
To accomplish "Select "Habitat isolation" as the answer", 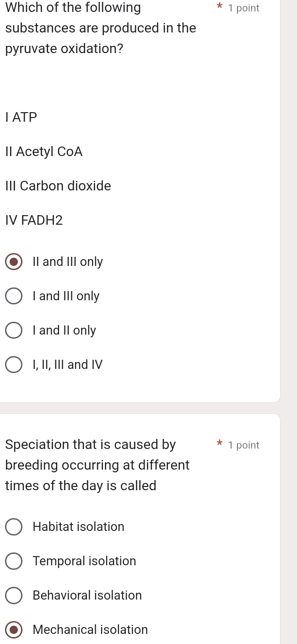I will click(x=14, y=526).
